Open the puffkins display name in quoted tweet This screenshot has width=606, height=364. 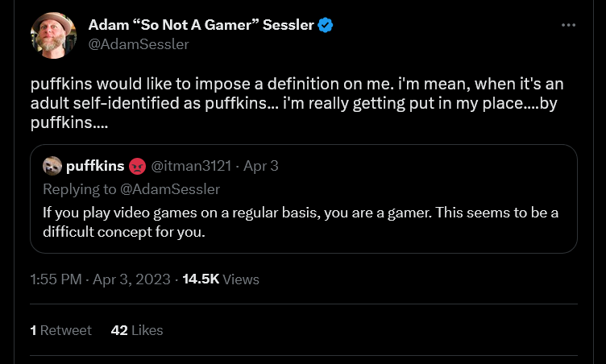tap(95, 166)
